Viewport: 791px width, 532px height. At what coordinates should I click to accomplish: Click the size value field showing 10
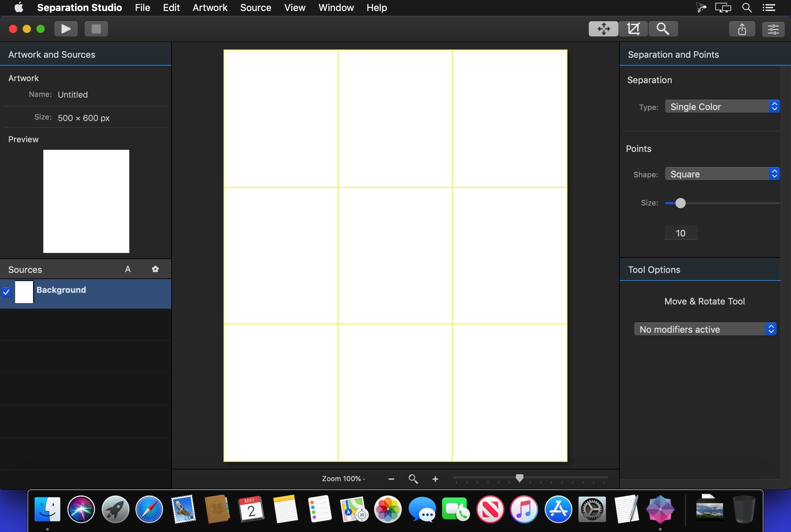[681, 233]
